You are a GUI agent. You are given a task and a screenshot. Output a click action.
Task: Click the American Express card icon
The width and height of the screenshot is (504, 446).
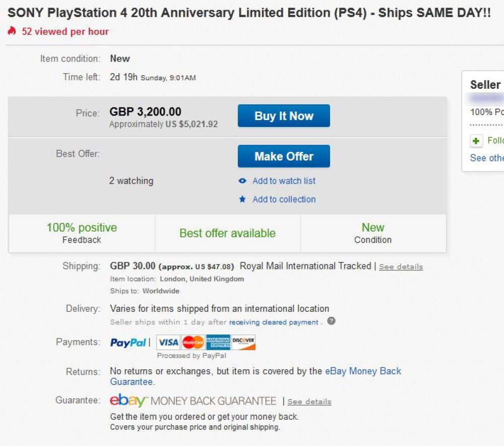coord(218,342)
